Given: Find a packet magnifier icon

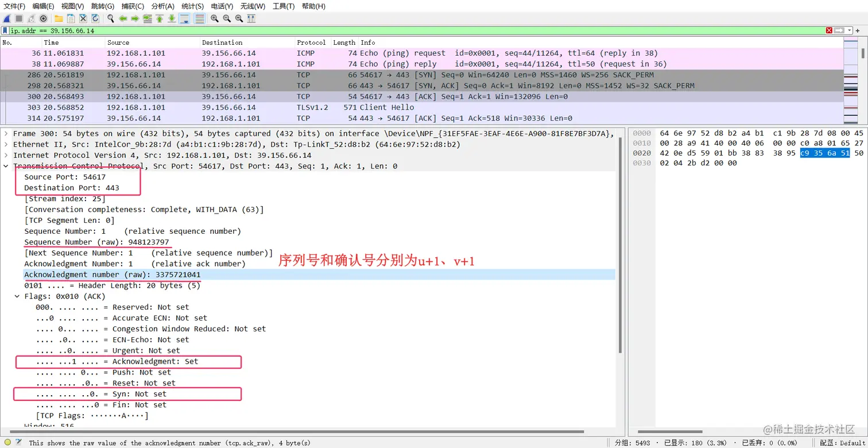Looking at the screenshot, I should [x=110, y=18].
